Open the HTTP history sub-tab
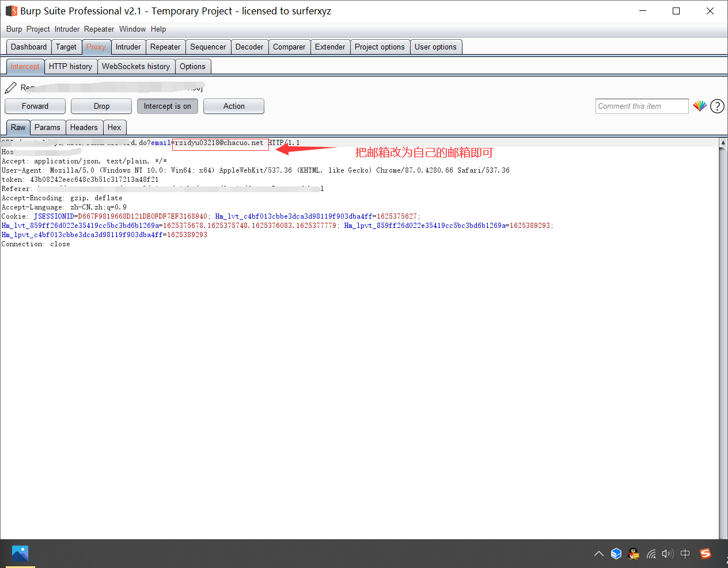Screen dimensions: 728x568 click(x=70, y=66)
